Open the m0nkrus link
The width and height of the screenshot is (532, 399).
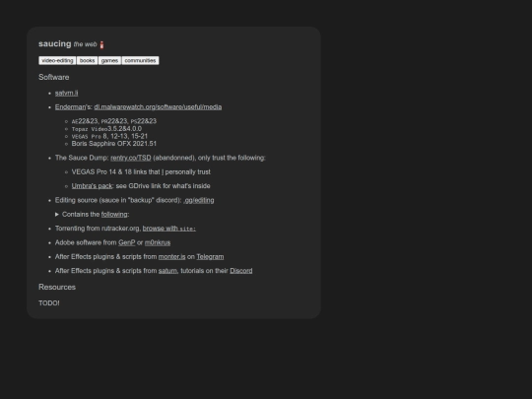[x=158, y=242]
